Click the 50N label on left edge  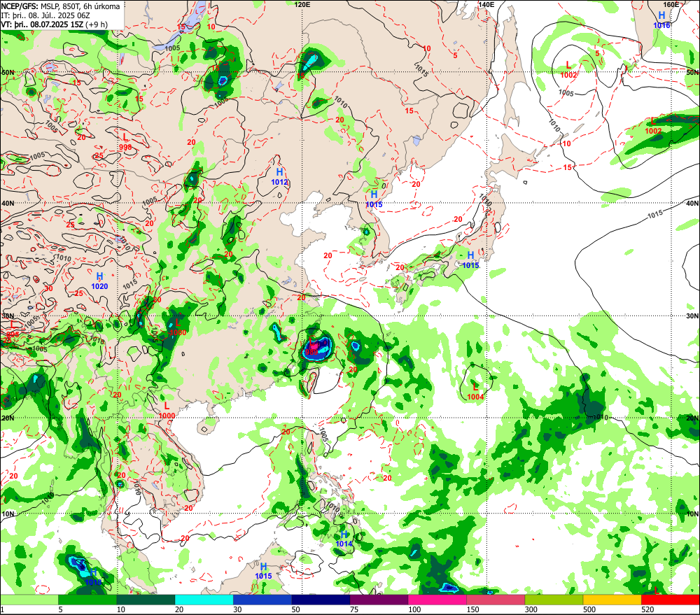click(x=8, y=72)
